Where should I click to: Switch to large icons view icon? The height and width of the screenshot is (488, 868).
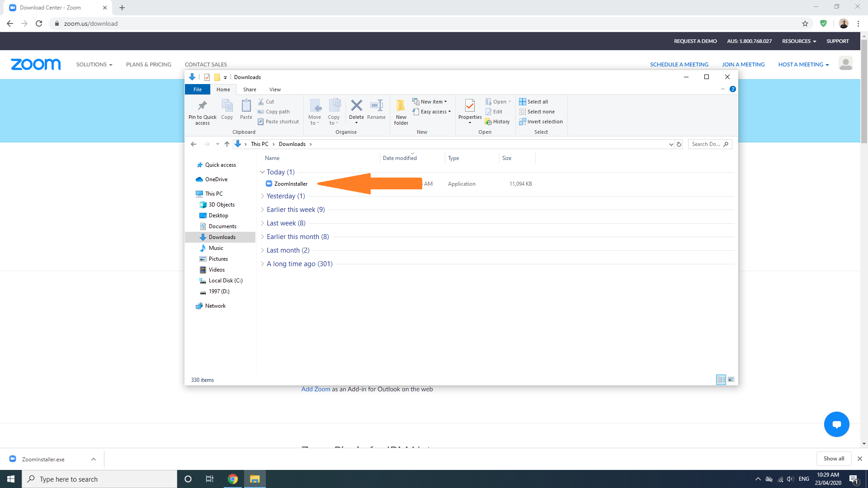point(731,380)
